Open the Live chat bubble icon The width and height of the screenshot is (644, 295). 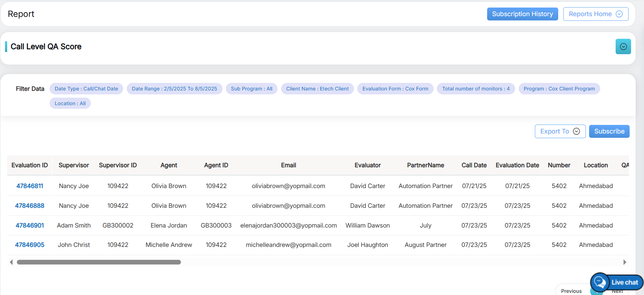point(600,282)
